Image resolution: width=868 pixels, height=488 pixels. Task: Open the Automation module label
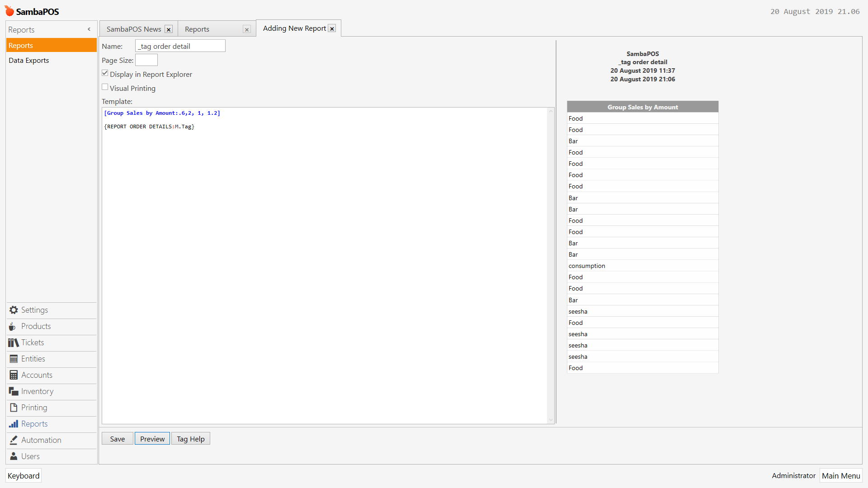point(41,440)
